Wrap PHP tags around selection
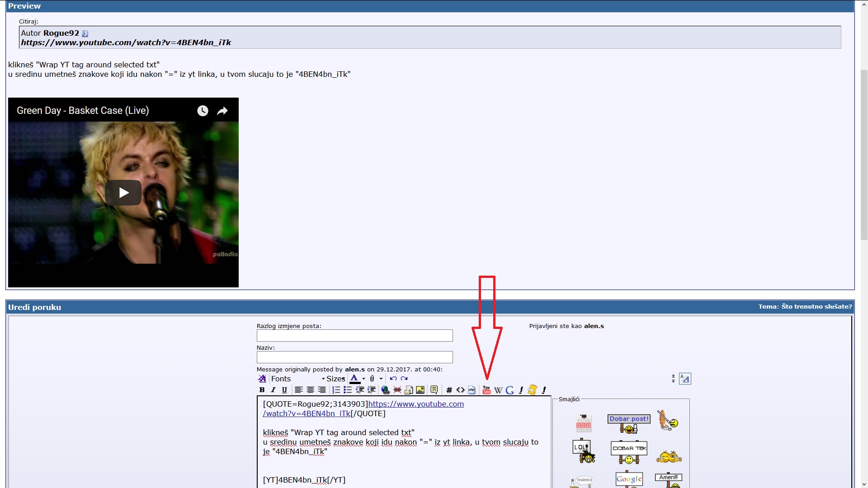868x488 pixels. (472, 390)
